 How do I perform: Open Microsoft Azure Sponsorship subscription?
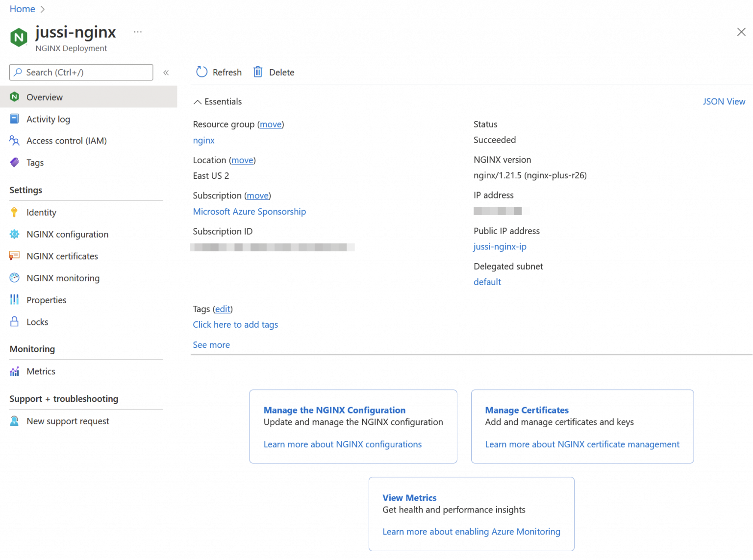250,211
